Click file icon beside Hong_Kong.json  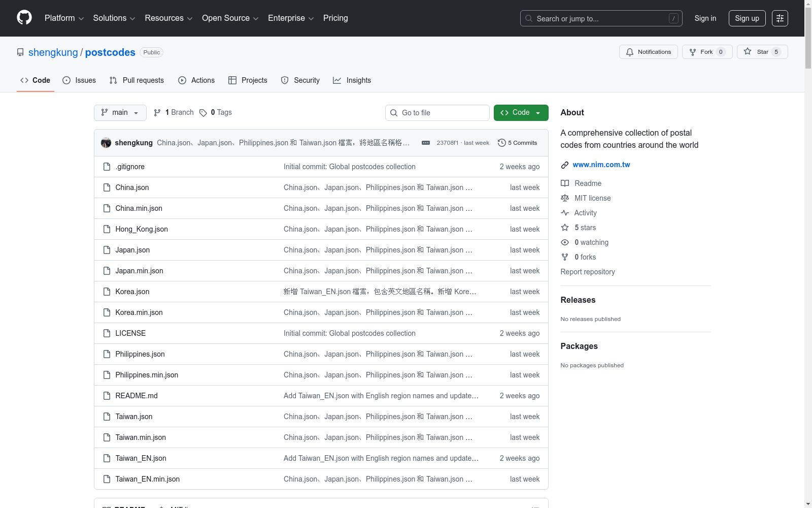107,229
